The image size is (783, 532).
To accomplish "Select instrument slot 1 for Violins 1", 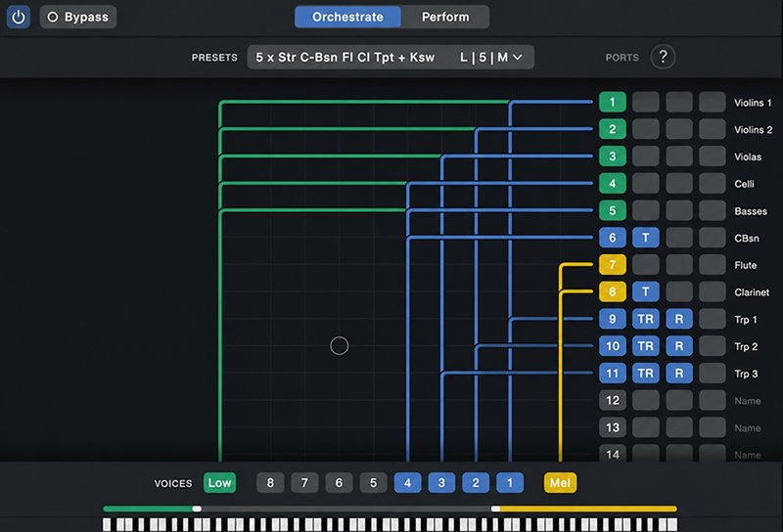I will click(x=613, y=103).
